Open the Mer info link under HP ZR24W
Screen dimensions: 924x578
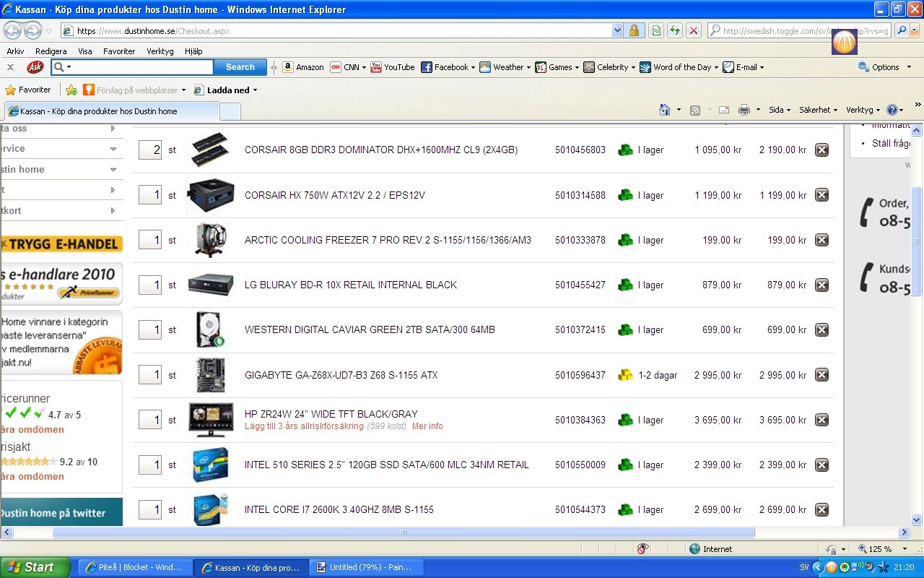pyautogui.click(x=427, y=426)
